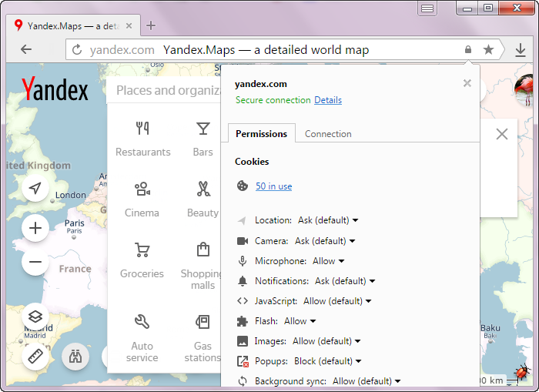
Task: Open the browser menu hamburger button
Action: 427,8
